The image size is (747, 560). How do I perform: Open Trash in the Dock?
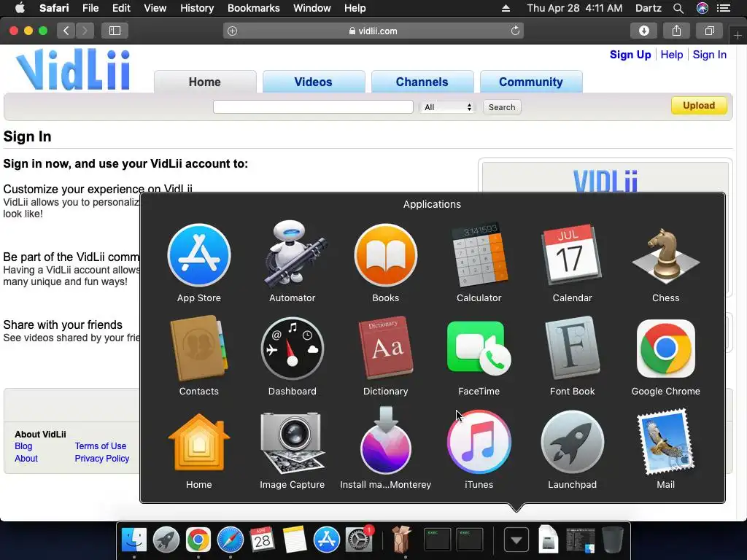click(612, 540)
